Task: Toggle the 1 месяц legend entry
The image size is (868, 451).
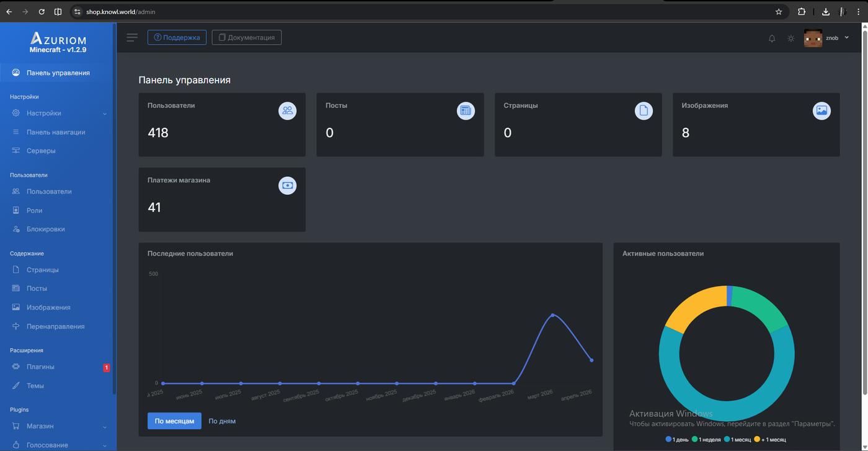Action: (737, 439)
